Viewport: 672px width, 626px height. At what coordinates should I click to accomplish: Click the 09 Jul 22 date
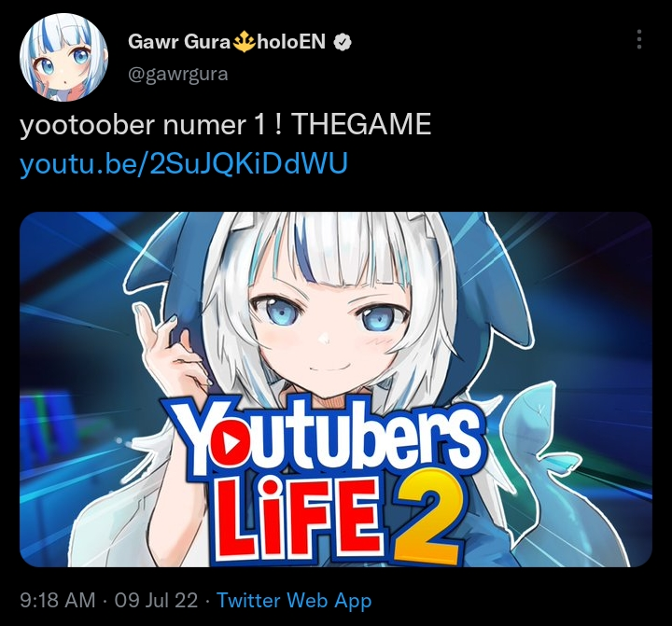157,600
